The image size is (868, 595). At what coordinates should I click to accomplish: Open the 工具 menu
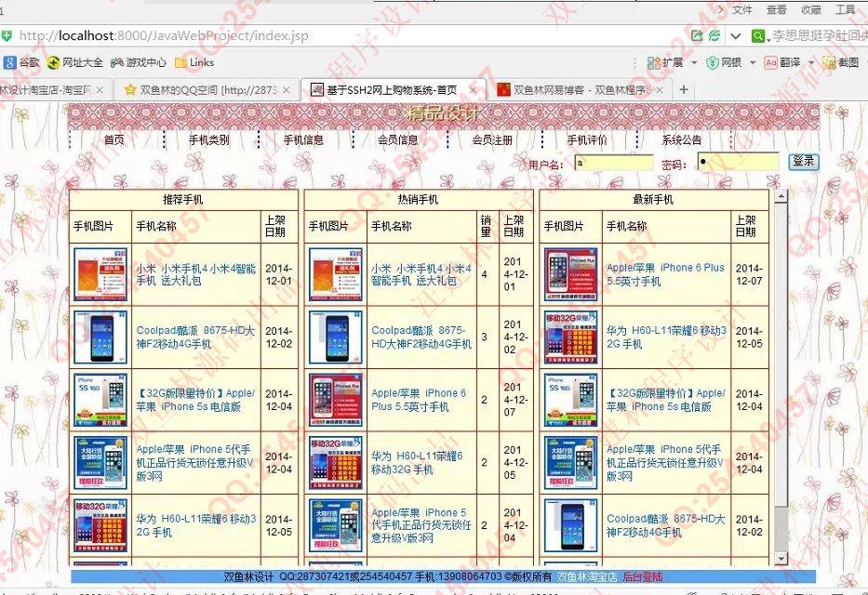tap(846, 9)
